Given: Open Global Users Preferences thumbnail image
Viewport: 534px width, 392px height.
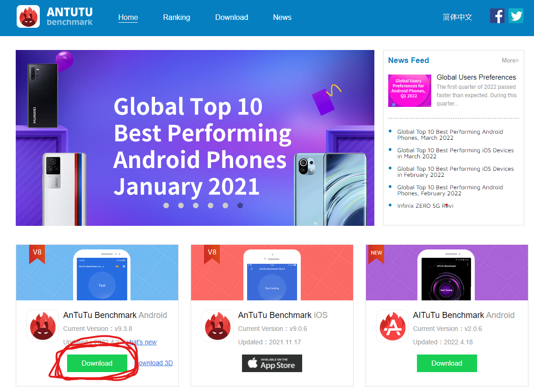Looking at the screenshot, I should tap(410, 91).
